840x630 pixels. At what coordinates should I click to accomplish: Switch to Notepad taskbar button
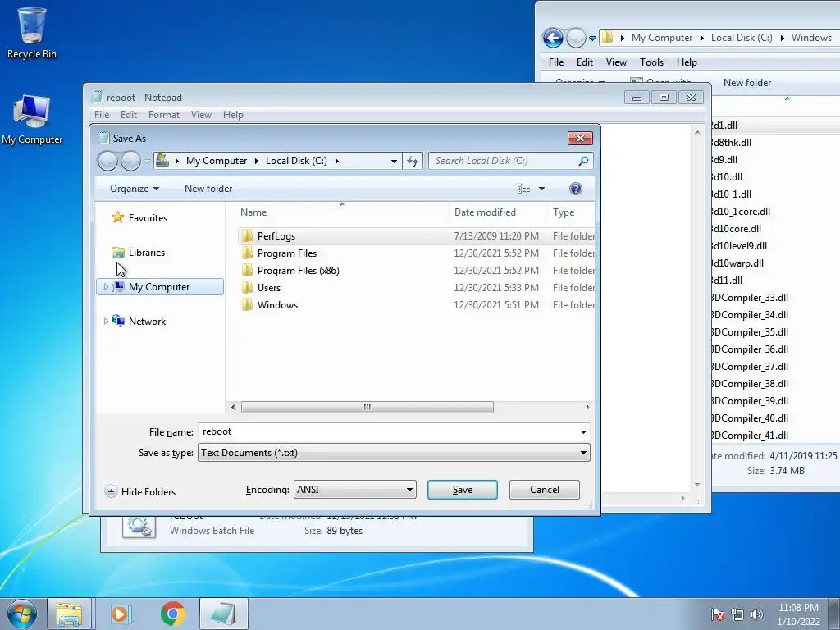[223, 614]
